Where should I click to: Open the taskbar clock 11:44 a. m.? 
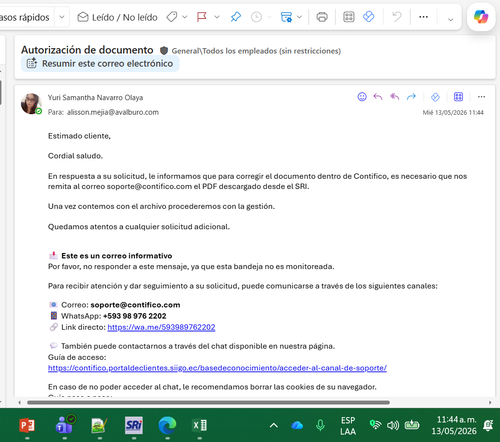pos(454,425)
